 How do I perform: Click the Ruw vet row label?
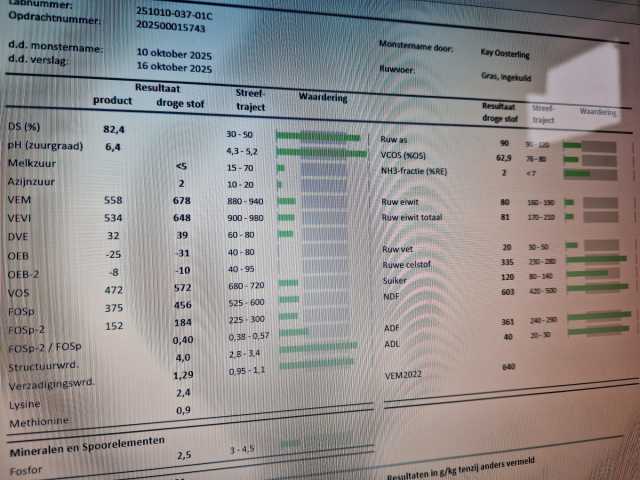pyautogui.click(x=397, y=249)
